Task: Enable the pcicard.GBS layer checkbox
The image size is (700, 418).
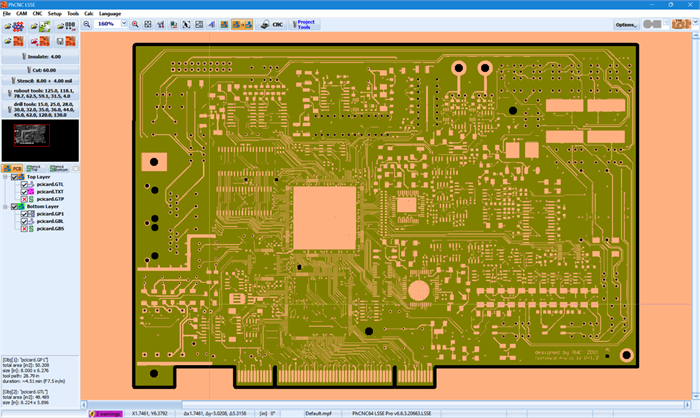Action: [x=24, y=229]
